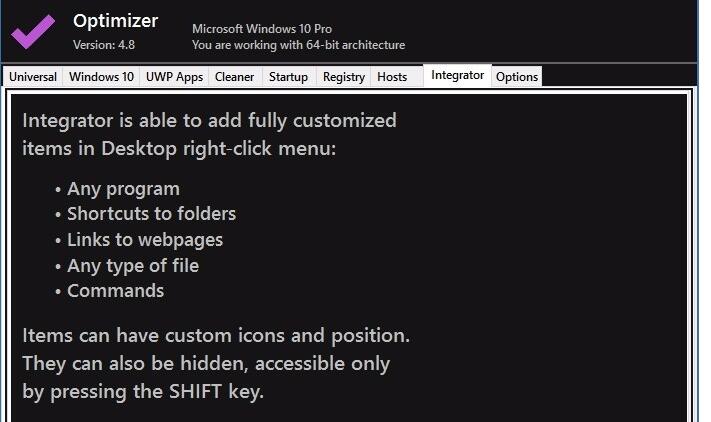Click the 'Links to webpages' bullet item
Viewport: 711px width, 422px height.
coord(145,240)
